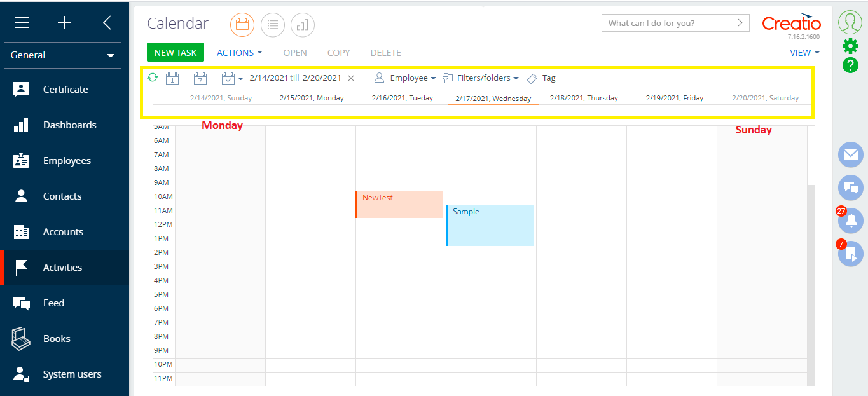
Task: Select the seven-day calendar view icon
Action: 200,78
